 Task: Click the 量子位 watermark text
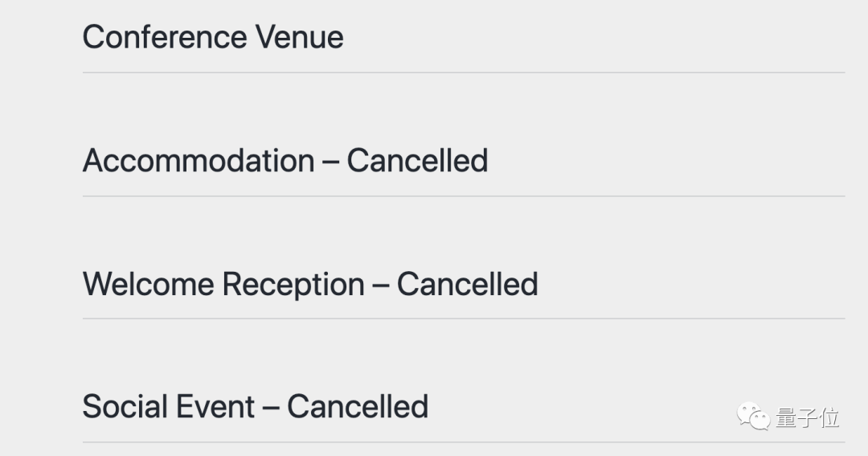coord(807,418)
